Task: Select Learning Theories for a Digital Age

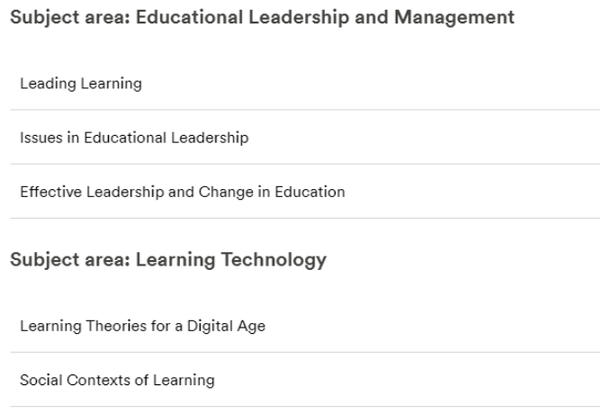Action: [x=142, y=326]
